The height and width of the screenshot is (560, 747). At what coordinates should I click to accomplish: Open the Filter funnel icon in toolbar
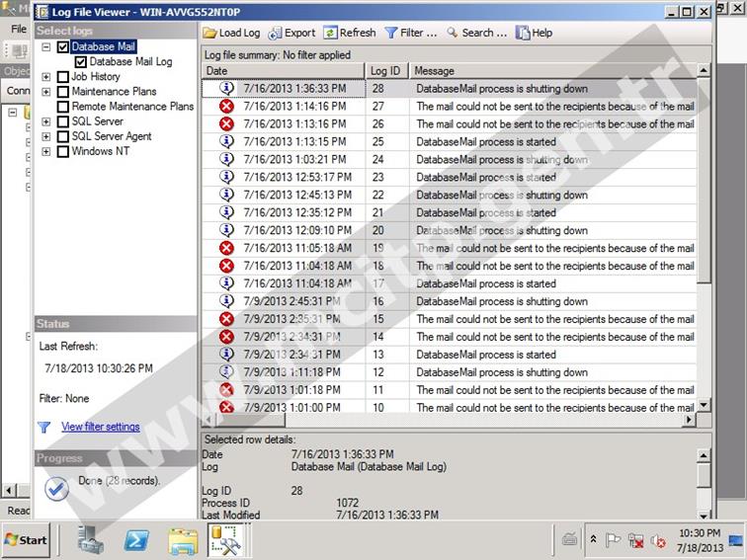point(390,33)
